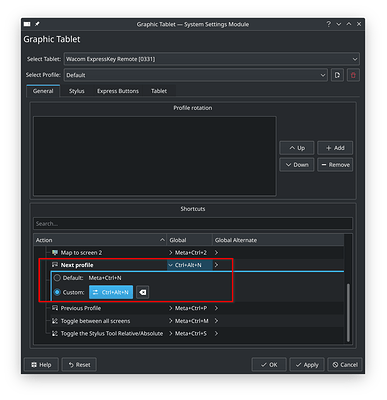Sort by the Action column header
The height and width of the screenshot is (400, 387).
coord(100,240)
